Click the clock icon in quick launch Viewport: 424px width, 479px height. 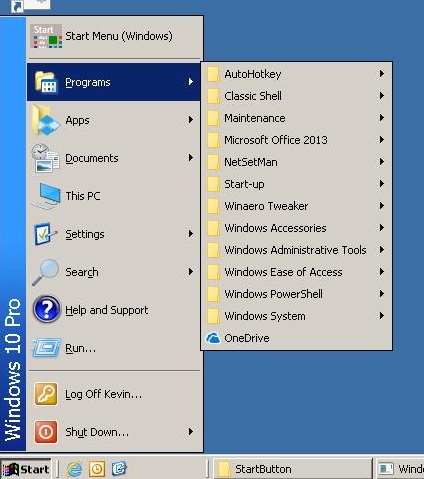click(97, 469)
